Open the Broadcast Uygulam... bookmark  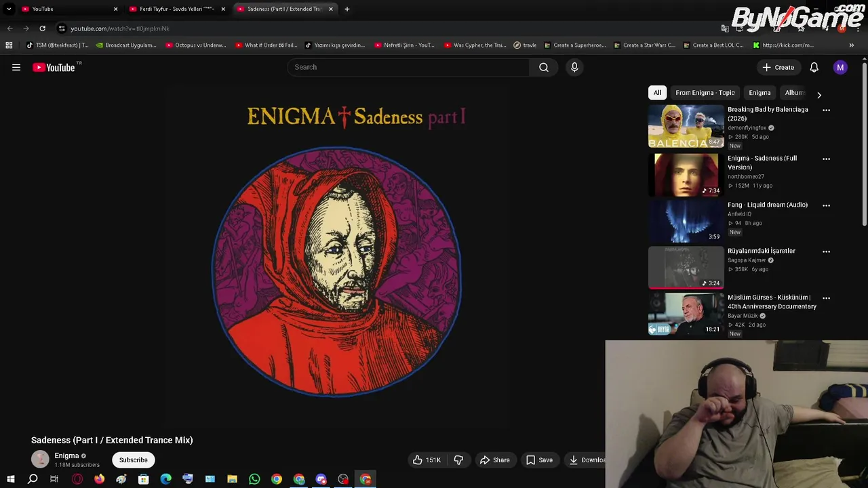pyautogui.click(x=126, y=45)
